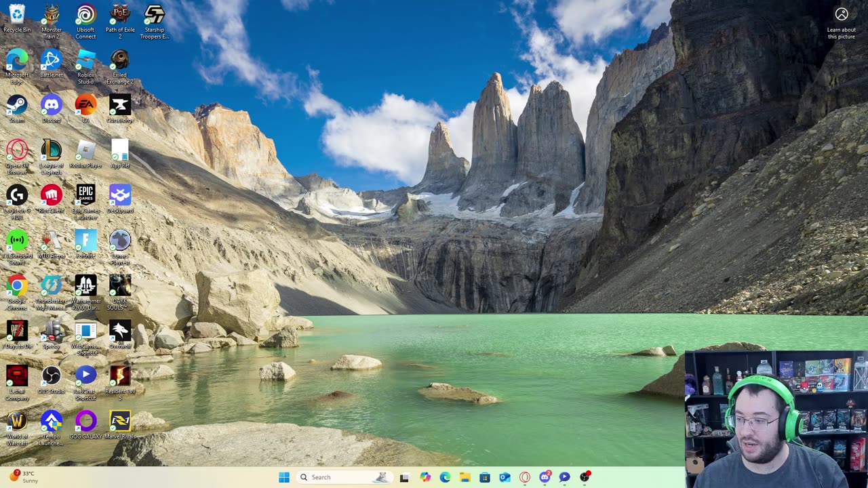Open the Windows Start menu

click(284, 477)
